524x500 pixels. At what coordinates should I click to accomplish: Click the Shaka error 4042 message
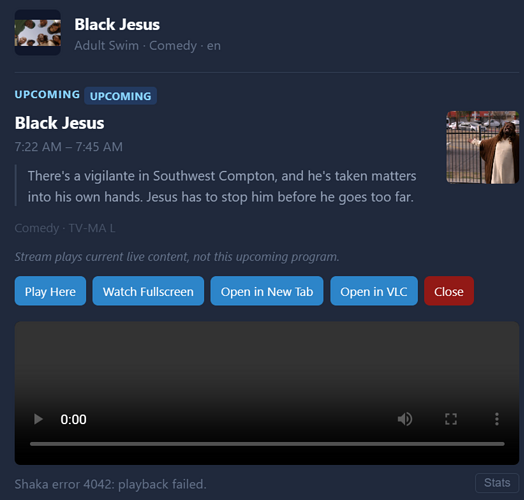pos(111,484)
